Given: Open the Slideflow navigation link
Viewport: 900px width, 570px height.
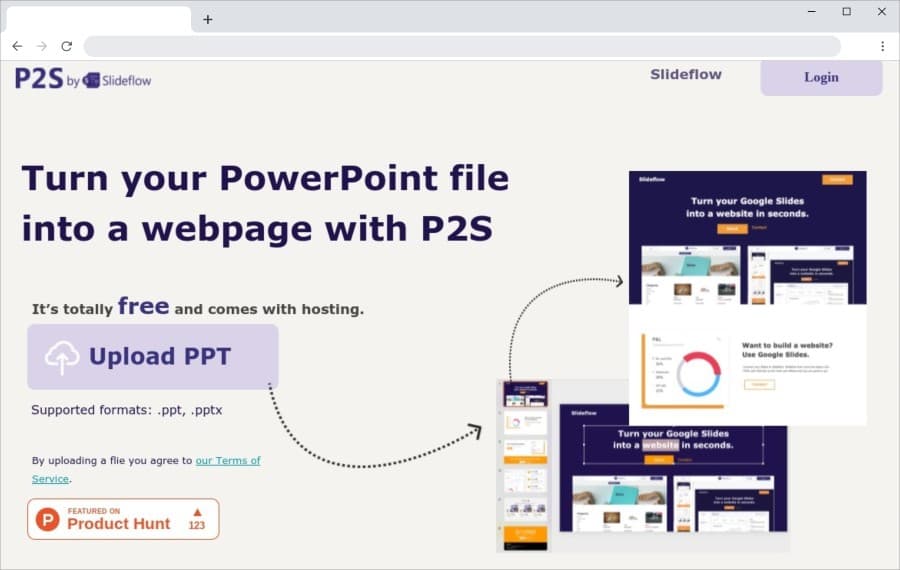Looking at the screenshot, I should [685, 75].
